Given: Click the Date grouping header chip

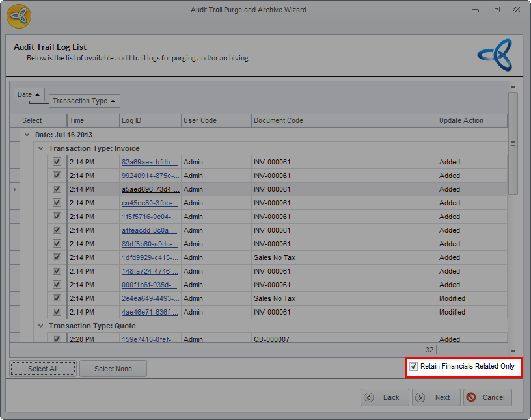Looking at the screenshot, I should pos(29,94).
